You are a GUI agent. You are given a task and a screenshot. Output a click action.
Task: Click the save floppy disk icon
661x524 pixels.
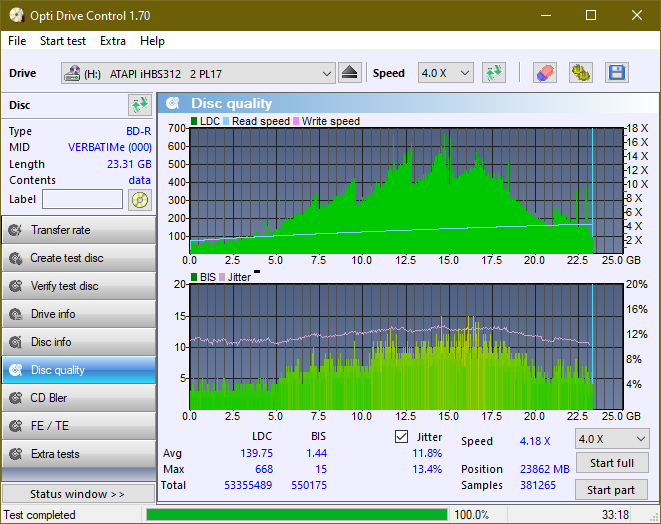(x=616, y=73)
